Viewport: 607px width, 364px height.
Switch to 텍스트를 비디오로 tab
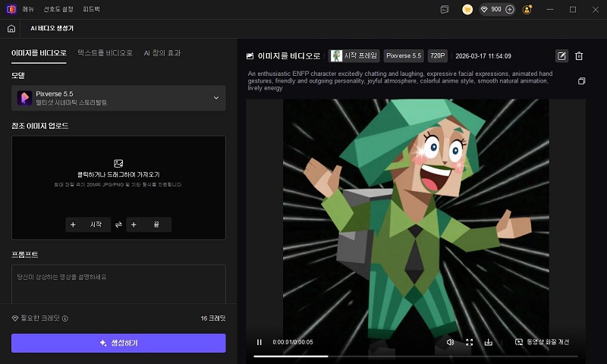(105, 53)
